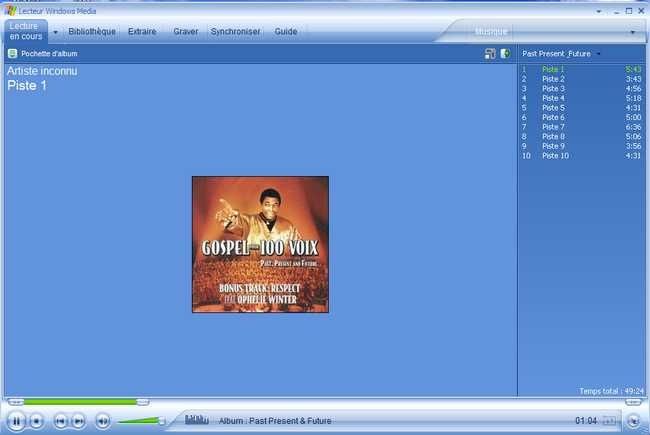The height and width of the screenshot is (435, 650).
Task: Skip to the next track
Action: pos(78,421)
